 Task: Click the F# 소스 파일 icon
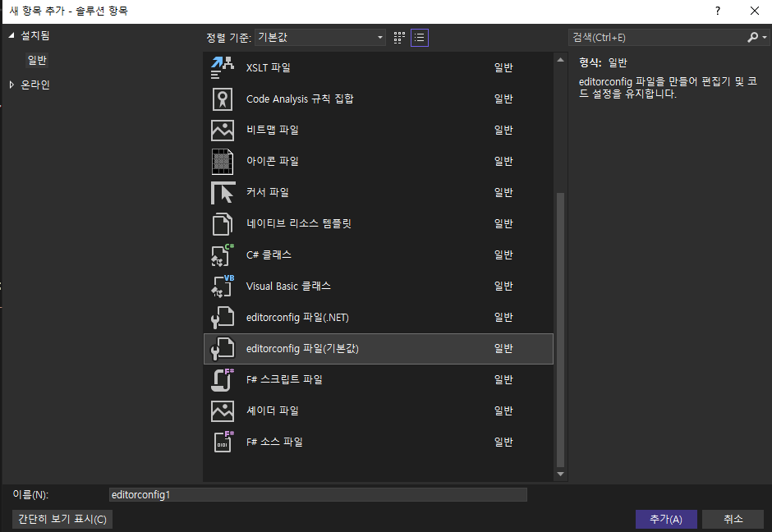point(223,442)
